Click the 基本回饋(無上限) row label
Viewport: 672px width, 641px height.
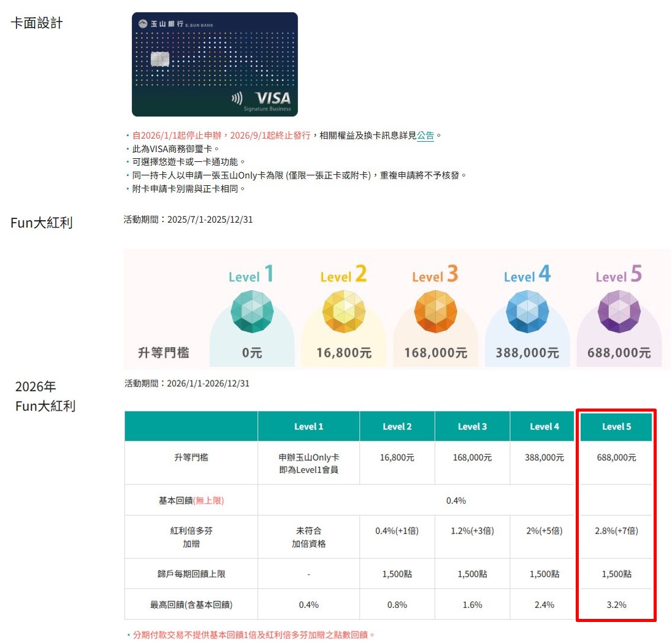click(x=191, y=501)
